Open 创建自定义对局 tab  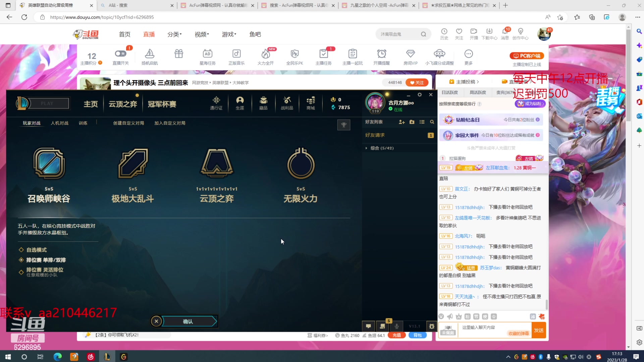click(x=129, y=123)
